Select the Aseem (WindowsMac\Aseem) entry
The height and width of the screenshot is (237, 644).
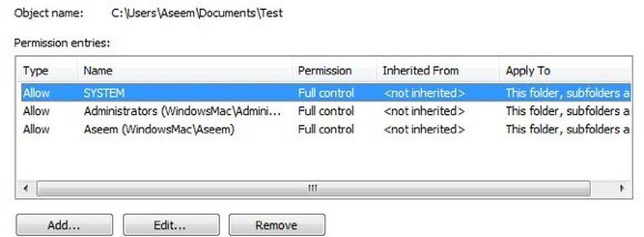click(326, 129)
